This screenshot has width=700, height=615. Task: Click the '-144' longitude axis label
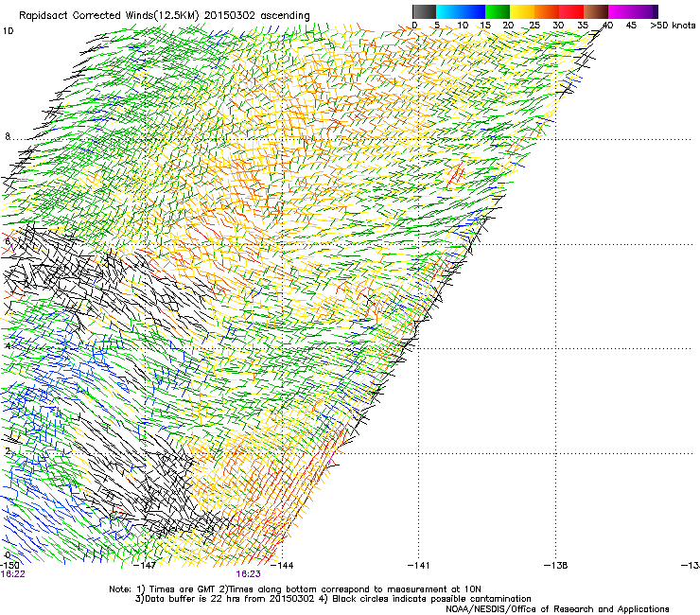(282, 565)
